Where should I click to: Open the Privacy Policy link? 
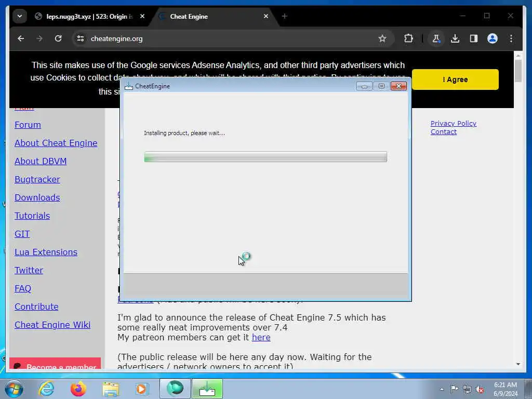click(x=453, y=124)
